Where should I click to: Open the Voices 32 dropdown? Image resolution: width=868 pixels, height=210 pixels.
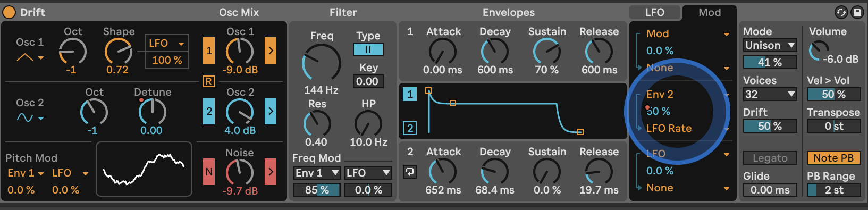tap(770, 94)
